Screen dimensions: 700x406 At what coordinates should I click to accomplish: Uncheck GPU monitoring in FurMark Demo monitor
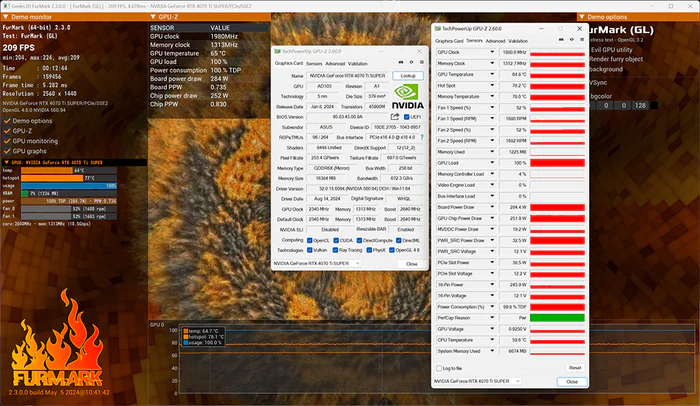(7, 141)
